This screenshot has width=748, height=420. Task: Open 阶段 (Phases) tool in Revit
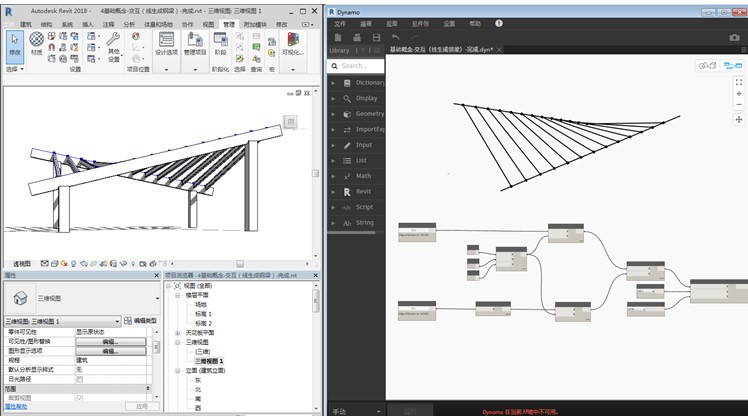pyautogui.click(x=220, y=44)
